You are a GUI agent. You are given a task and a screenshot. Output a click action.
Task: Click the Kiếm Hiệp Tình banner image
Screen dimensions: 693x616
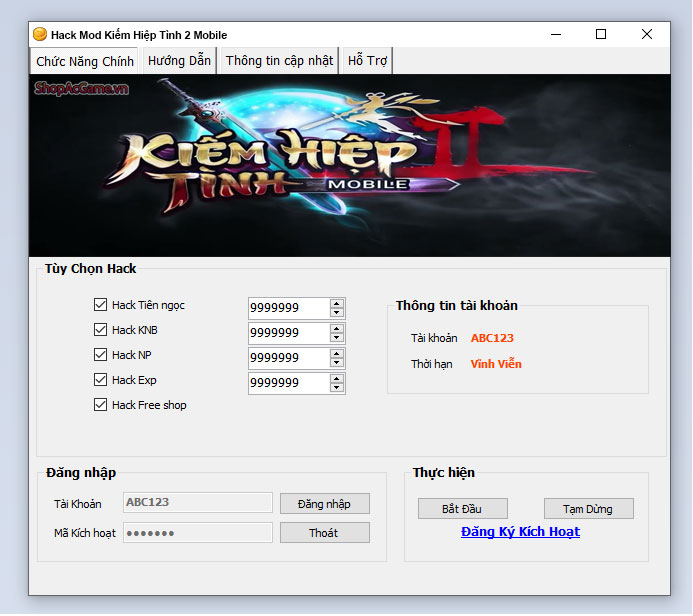[349, 166]
